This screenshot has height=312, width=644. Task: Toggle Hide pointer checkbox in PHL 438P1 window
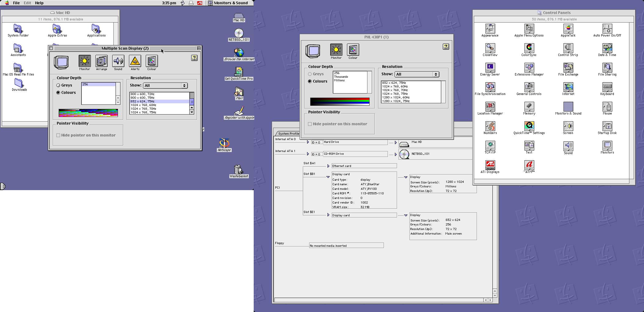tap(310, 124)
